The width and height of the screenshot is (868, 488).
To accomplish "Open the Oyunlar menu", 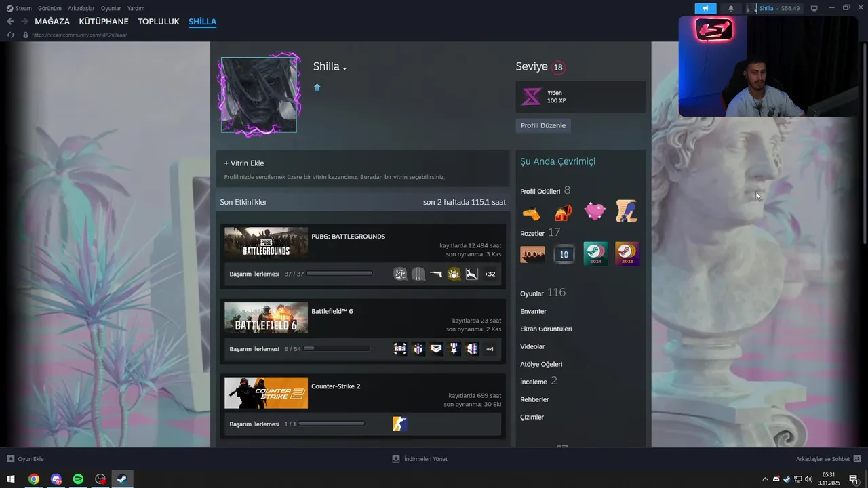I will coord(111,8).
